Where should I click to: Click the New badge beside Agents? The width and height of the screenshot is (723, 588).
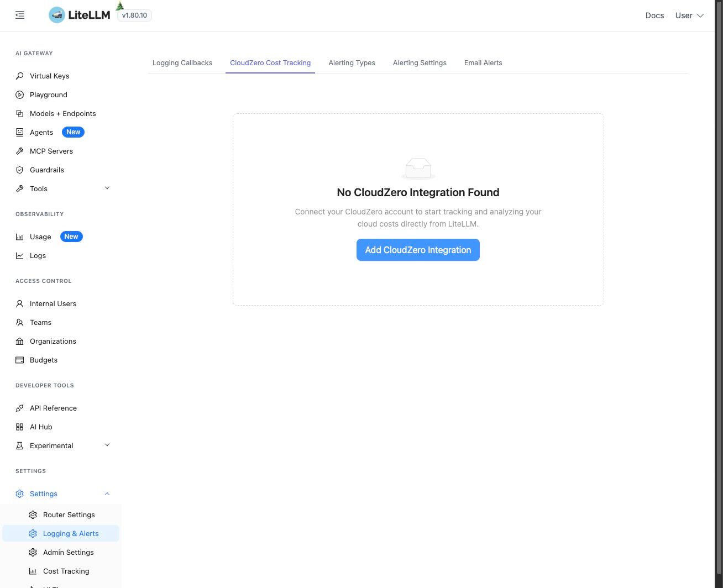[74, 132]
